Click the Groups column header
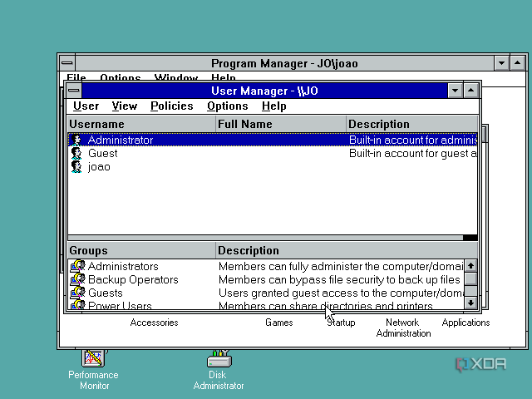This screenshot has width=532, height=399. pos(141,250)
